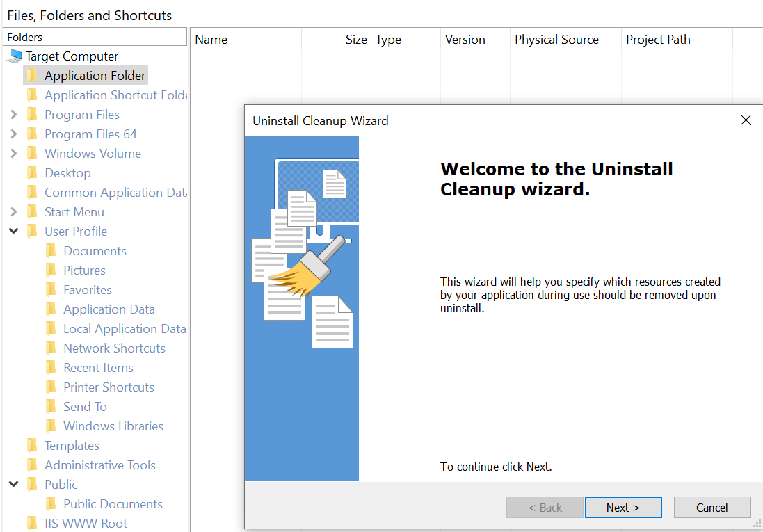Viewport: 763px width, 532px height.
Task: Click the Target Computer icon
Action: point(15,56)
